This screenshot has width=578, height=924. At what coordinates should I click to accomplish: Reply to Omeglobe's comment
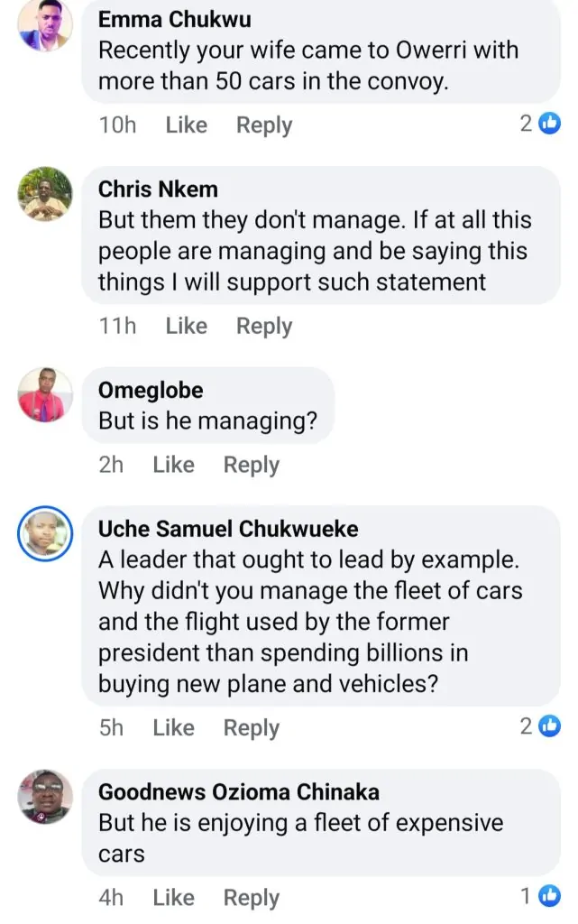click(x=252, y=465)
